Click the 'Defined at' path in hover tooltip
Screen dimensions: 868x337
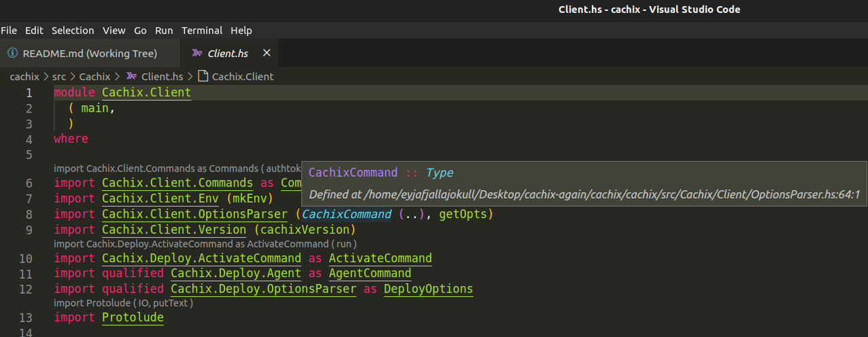585,194
